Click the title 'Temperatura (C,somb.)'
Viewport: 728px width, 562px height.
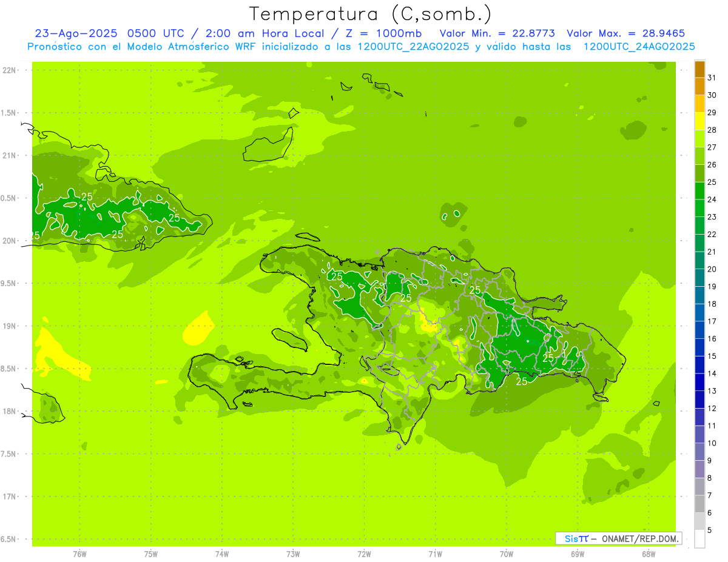click(370, 13)
